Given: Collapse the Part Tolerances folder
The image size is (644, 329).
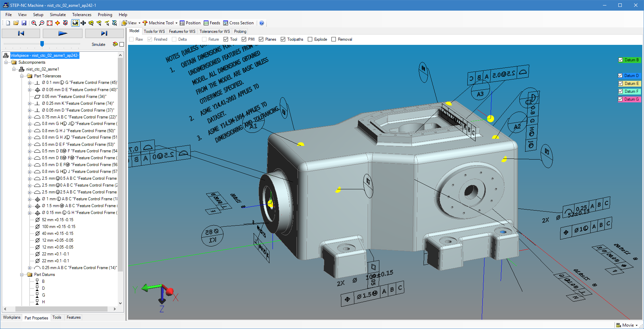Looking at the screenshot, I should click(x=22, y=76).
